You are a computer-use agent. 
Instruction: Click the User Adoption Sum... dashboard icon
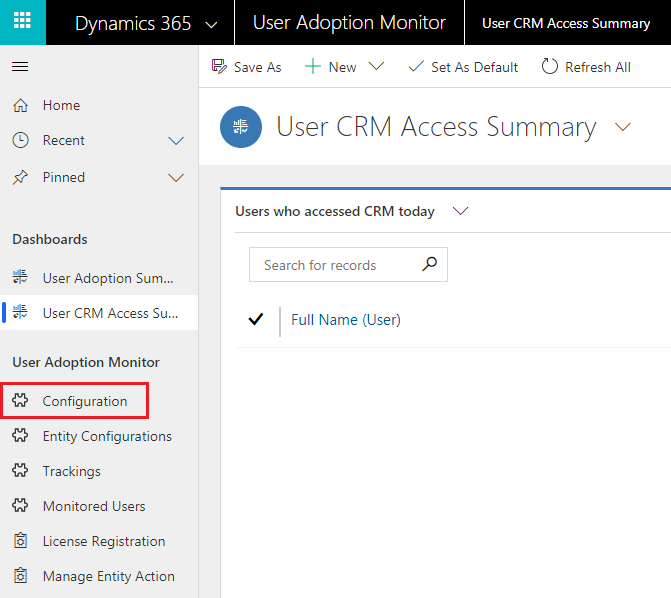point(20,277)
